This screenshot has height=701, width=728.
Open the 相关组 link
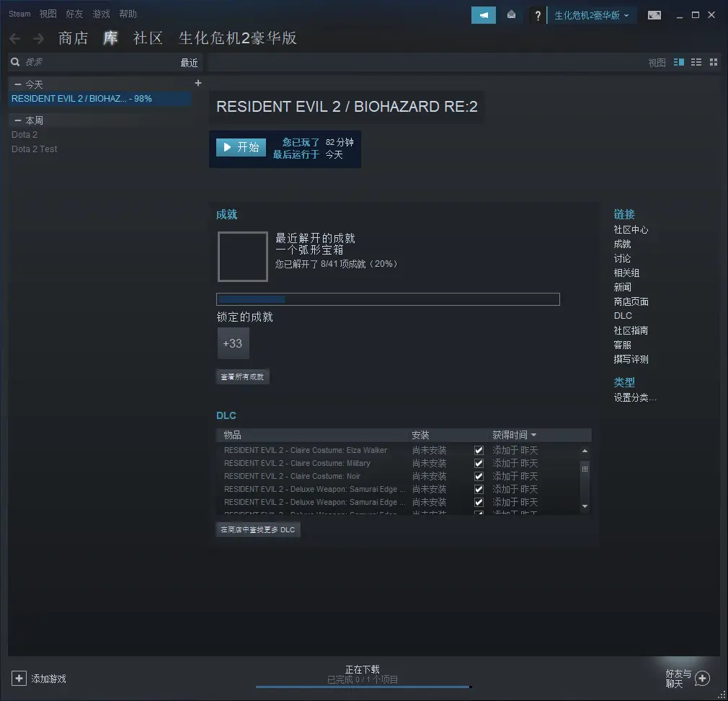click(626, 273)
